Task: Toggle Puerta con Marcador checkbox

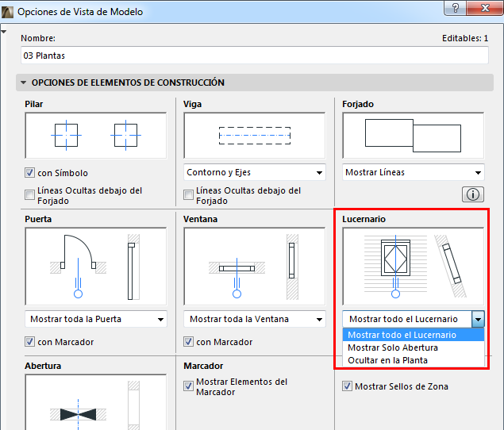Action: 29,342
